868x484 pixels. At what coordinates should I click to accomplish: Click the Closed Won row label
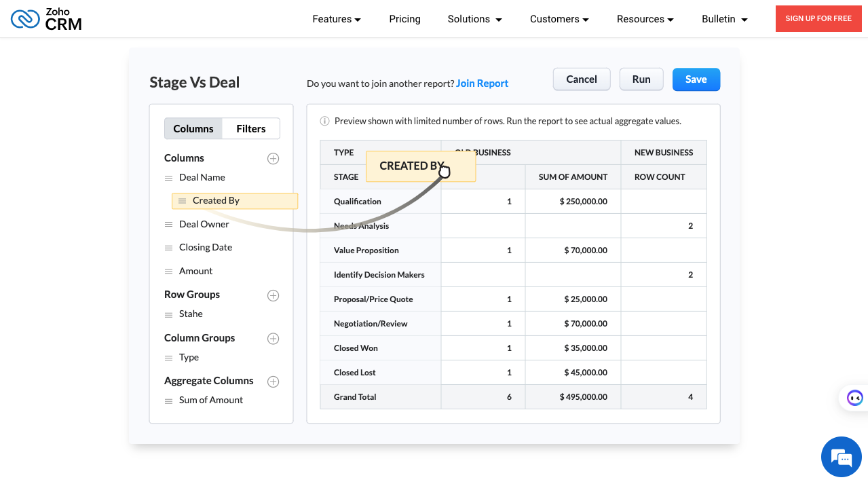(356, 348)
